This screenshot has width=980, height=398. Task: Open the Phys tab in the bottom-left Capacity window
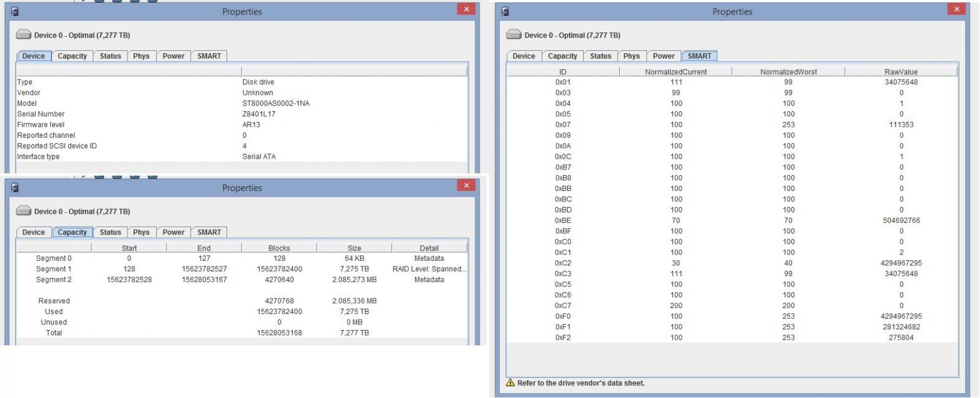[141, 232]
